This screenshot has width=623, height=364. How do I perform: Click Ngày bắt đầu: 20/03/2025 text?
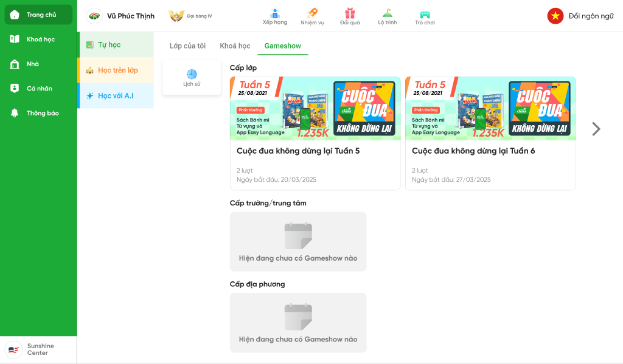(277, 180)
